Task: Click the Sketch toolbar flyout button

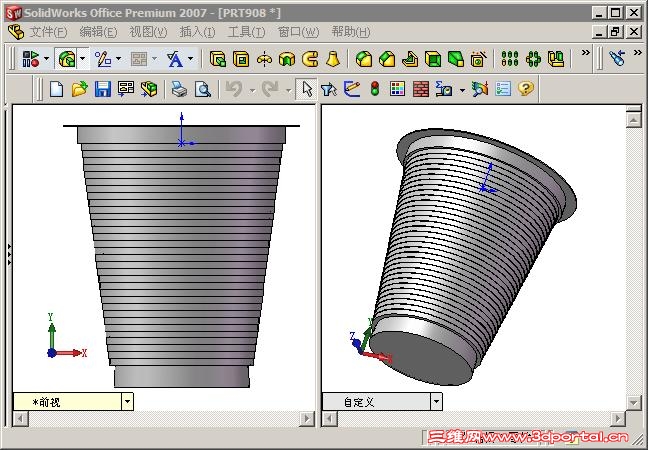Action: [x=102, y=59]
